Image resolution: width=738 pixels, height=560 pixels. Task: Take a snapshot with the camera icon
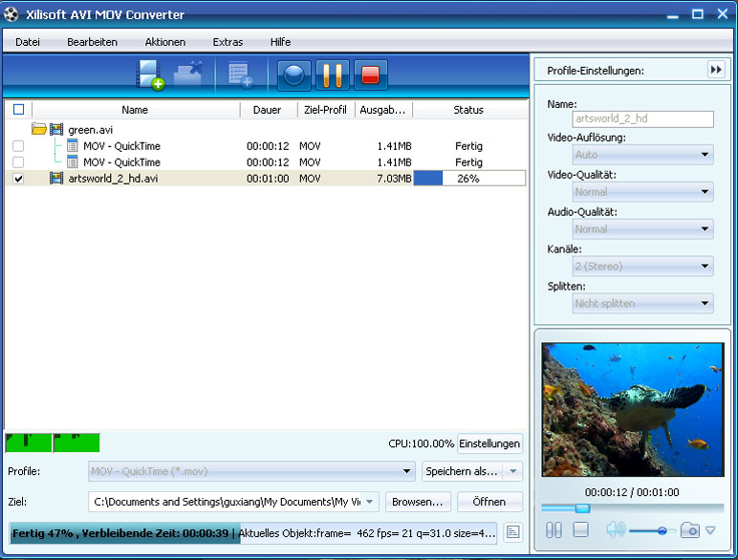point(689,530)
